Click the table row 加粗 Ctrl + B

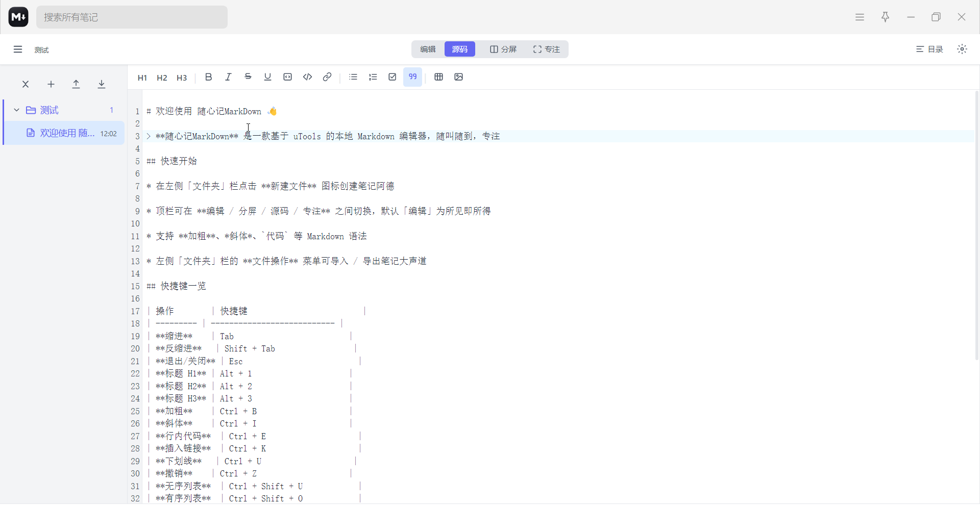(x=250, y=412)
